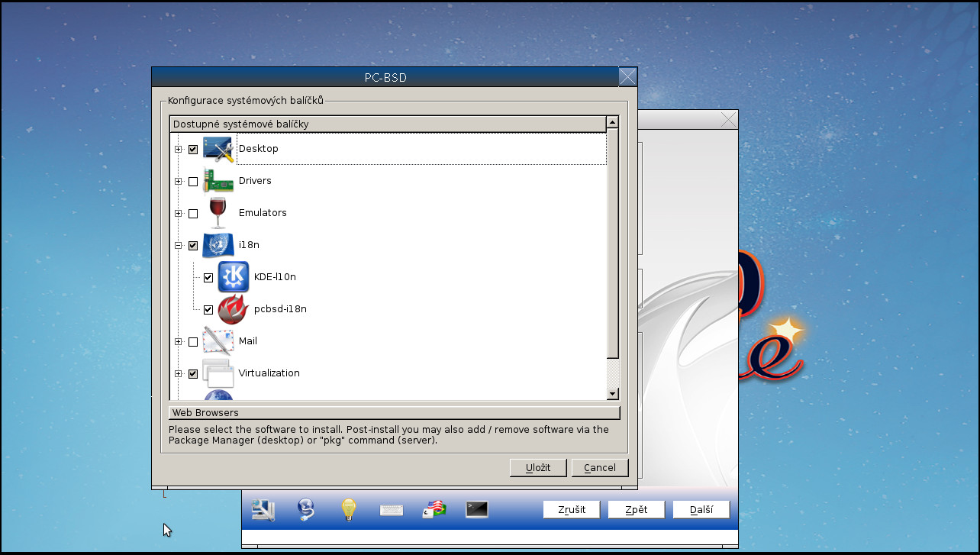
Task: Collapse the i18n category
Action: click(178, 246)
